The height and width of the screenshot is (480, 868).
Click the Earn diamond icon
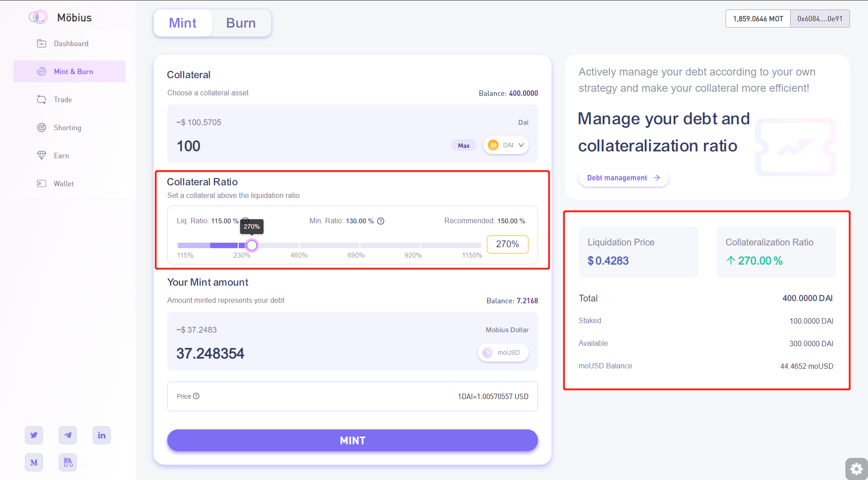[42, 155]
